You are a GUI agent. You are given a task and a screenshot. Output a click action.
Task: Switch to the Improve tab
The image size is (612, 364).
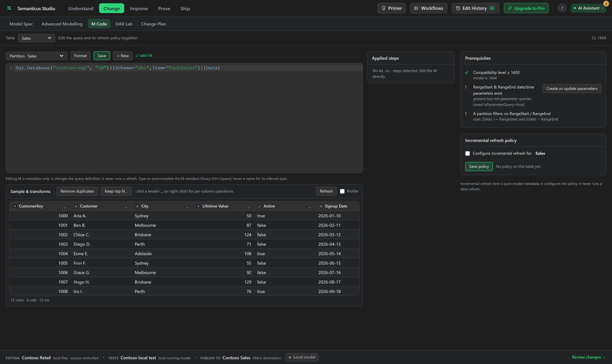tap(139, 8)
